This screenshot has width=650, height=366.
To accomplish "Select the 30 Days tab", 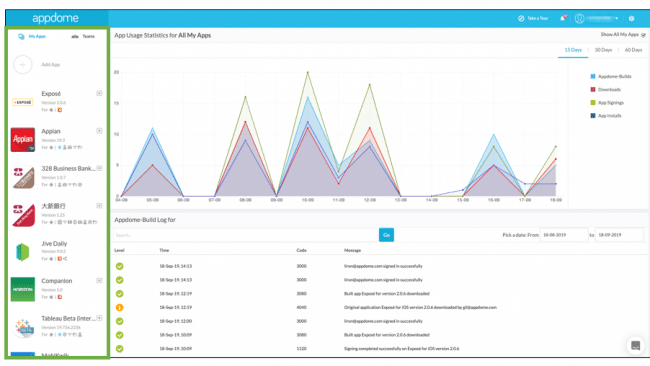I will [603, 50].
